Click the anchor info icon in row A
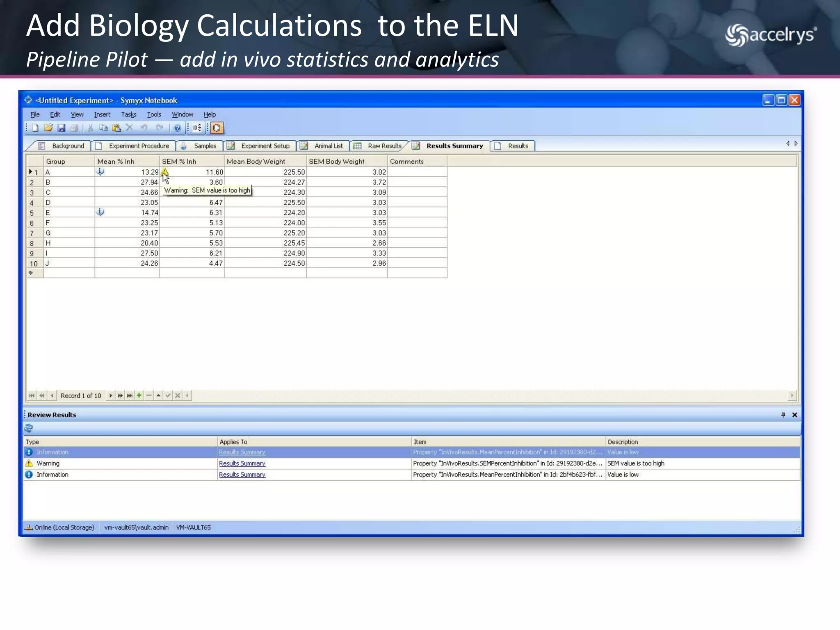This screenshot has height=630, width=840. point(100,171)
